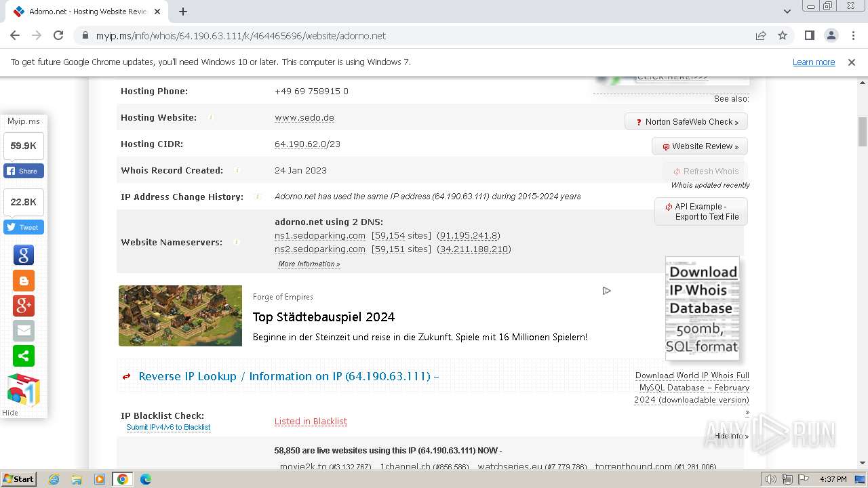Collapse section with Hide info link
This screenshot has height=488, width=868.
point(732,436)
